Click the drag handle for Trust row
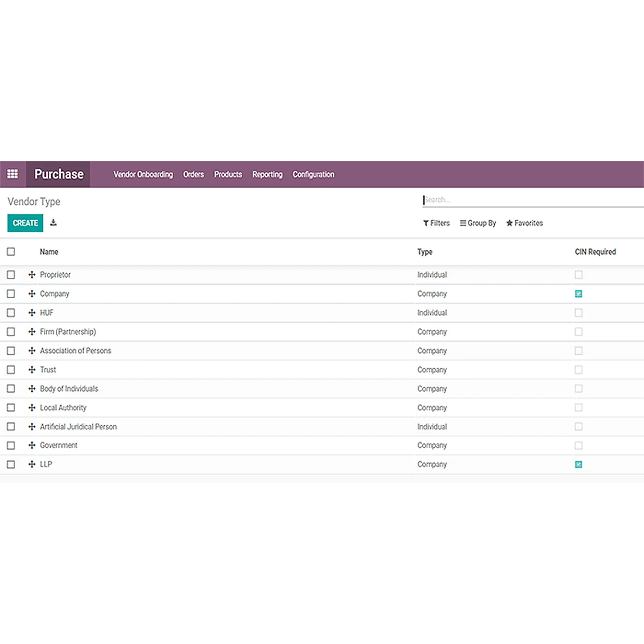 32,369
